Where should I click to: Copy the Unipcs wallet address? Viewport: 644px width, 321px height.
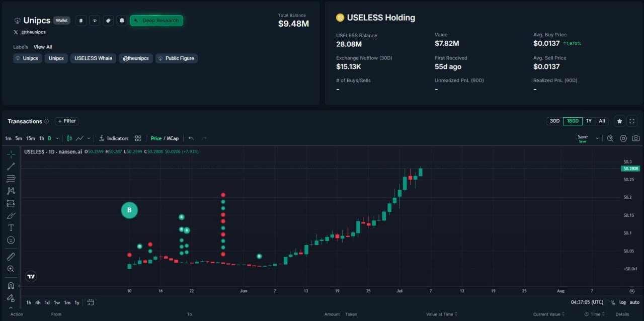[x=81, y=21]
